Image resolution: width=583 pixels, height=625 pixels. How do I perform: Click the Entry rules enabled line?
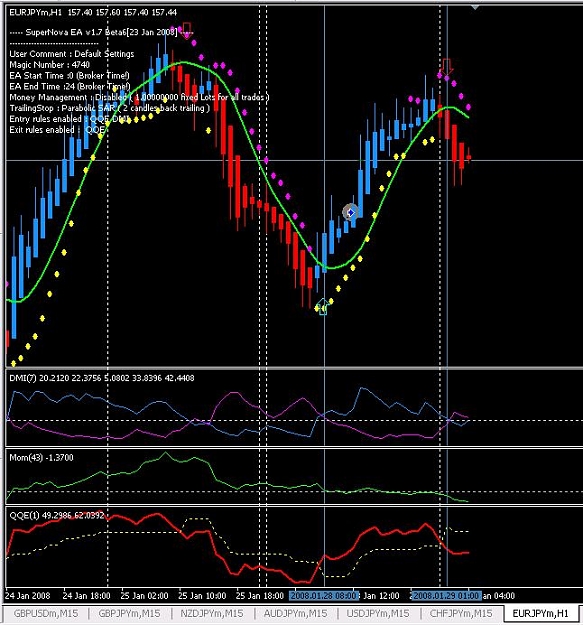[70, 119]
